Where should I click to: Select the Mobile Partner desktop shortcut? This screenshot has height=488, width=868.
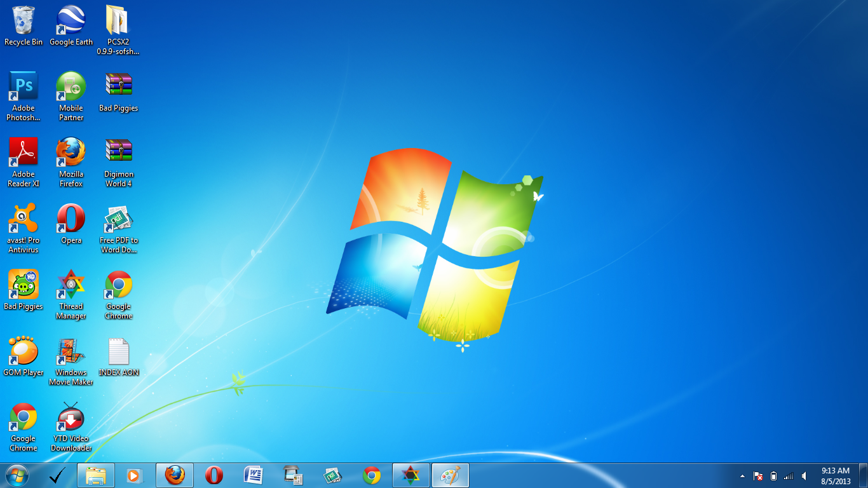coord(71,97)
